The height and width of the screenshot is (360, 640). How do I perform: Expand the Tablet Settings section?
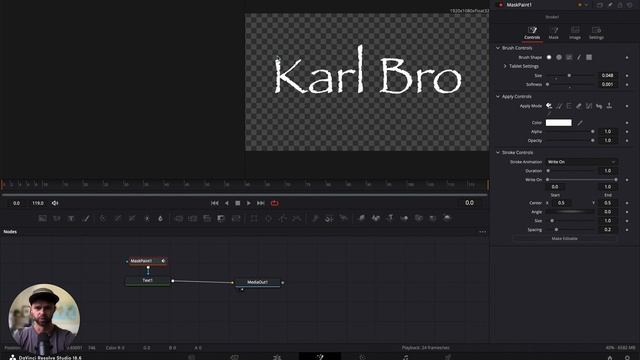click(505, 66)
